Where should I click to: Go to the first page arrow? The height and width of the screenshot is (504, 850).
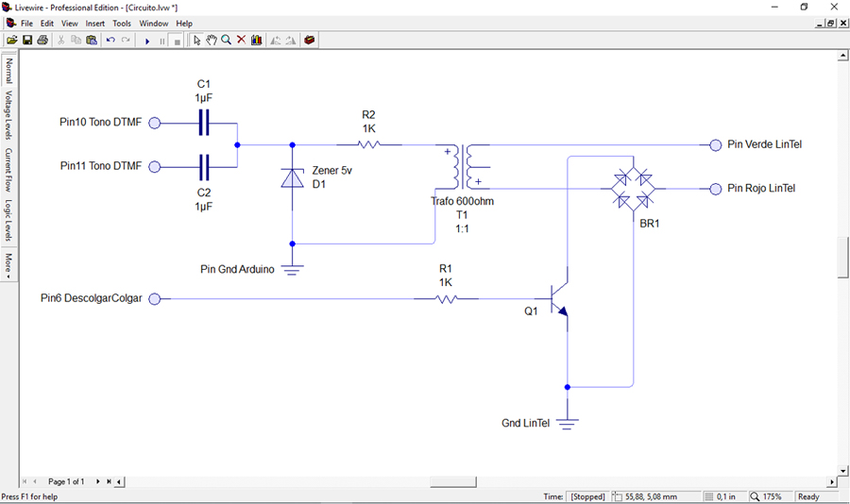click(25, 481)
